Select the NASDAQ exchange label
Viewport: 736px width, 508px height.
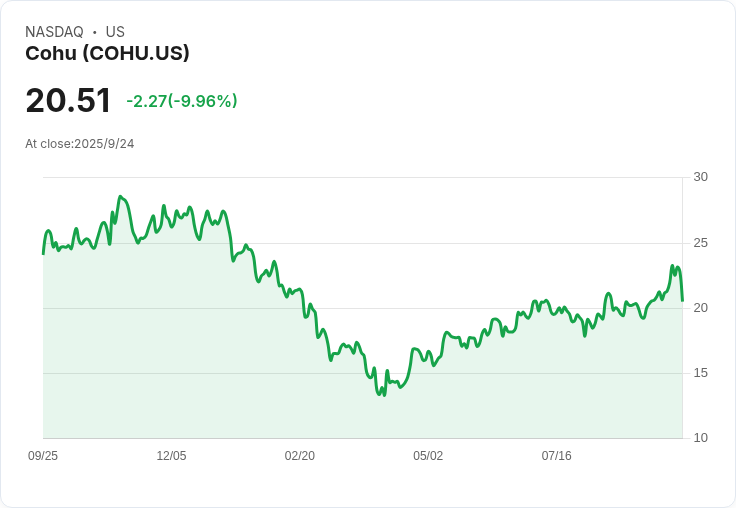[x=54, y=32]
